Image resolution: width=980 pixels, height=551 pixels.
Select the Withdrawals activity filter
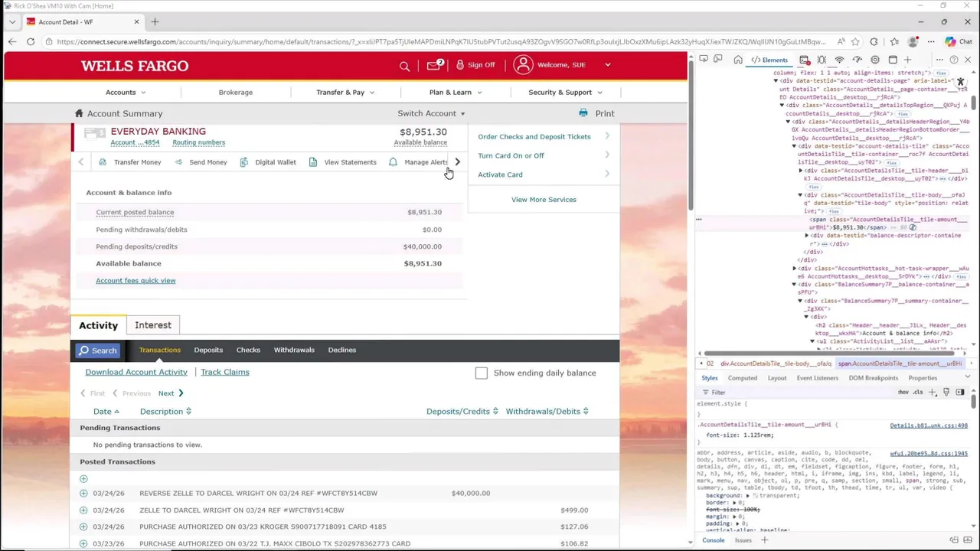294,350
